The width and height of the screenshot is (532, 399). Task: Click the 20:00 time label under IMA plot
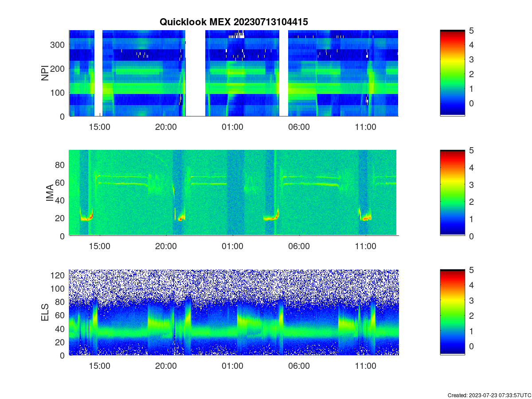click(166, 246)
